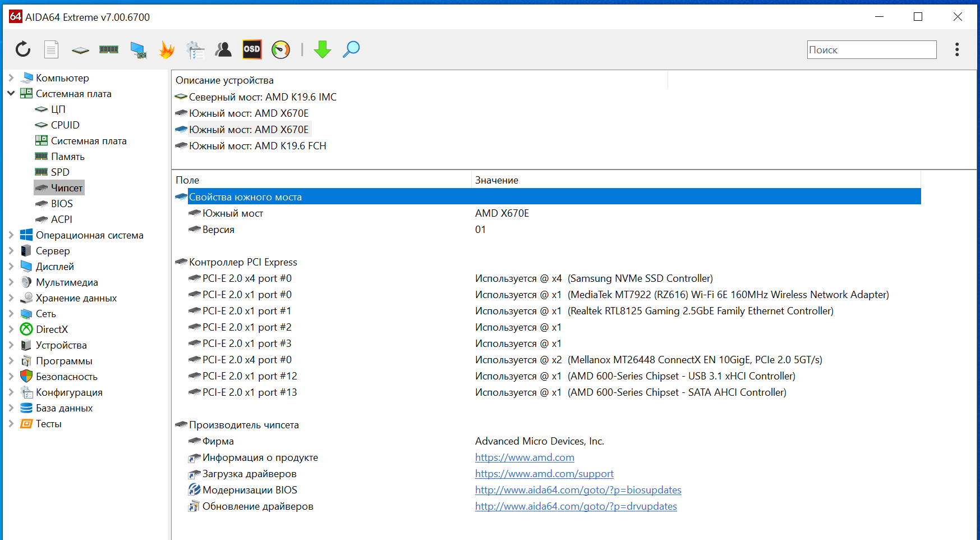Click the network monitor toolbar icon

click(x=138, y=50)
